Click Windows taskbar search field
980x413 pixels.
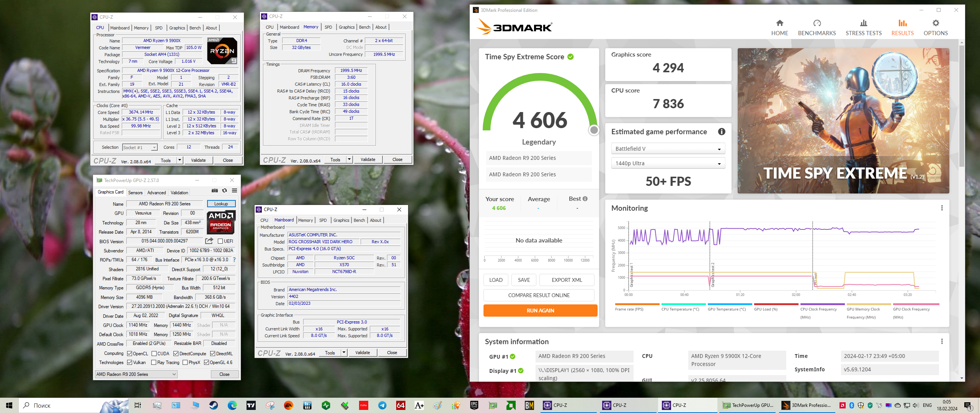click(73, 405)
